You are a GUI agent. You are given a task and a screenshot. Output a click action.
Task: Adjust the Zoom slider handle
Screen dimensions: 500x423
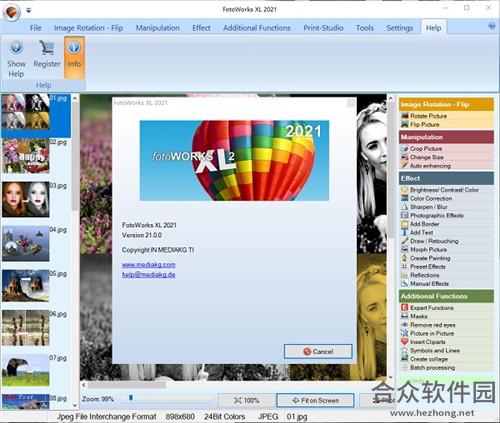[131, 398]
